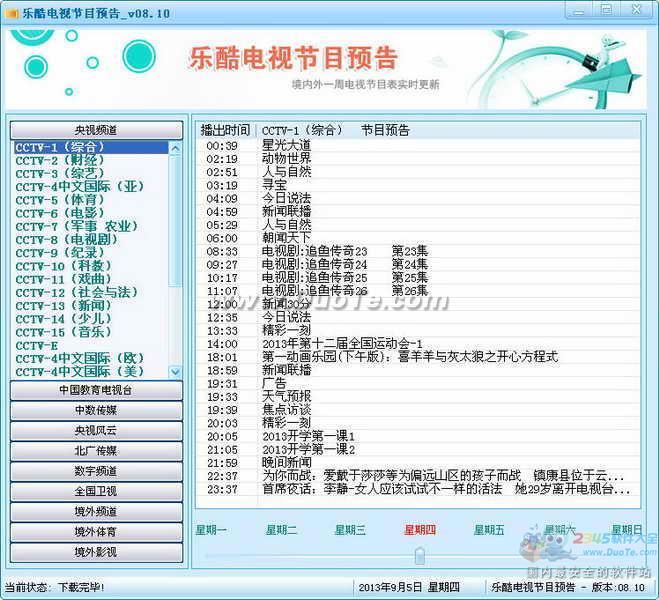This screenshot has height=600, width=659.
Task: Select CCTV-8（电视剧） channel
Action: 91,239
